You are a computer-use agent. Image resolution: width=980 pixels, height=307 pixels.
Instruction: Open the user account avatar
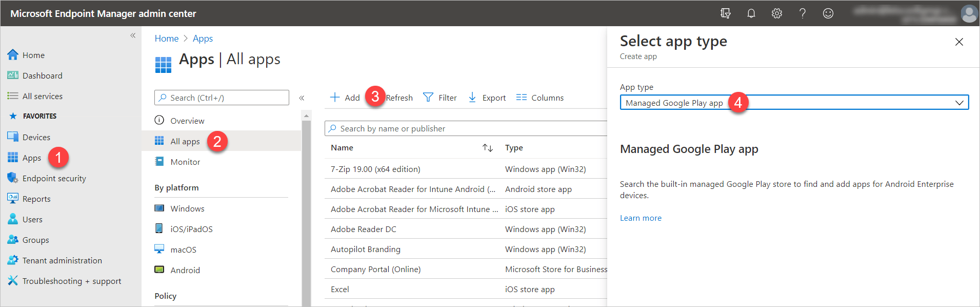pos(969,13)
